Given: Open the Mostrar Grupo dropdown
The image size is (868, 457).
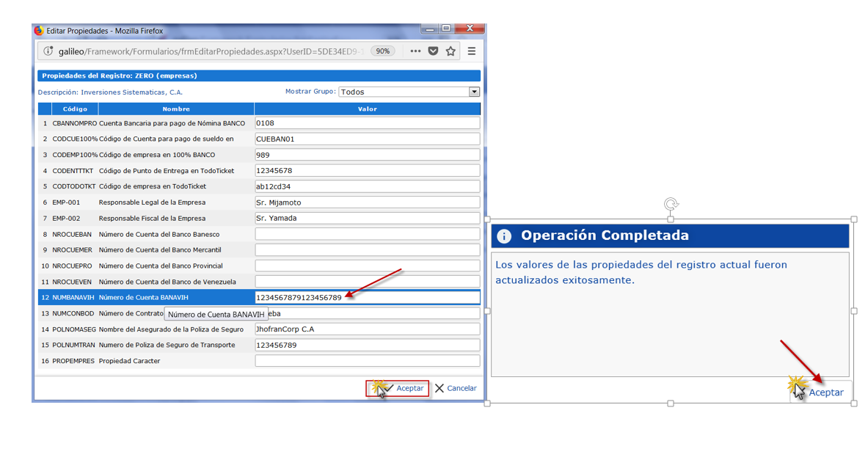Looking at the screenshot, I should click(x=409, y=92).
